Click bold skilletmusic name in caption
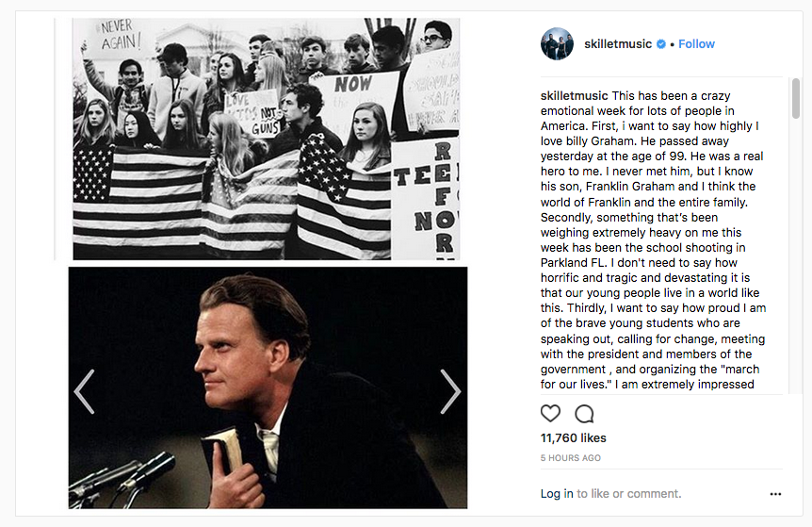Image resolution: width=812 pixels, height=527 pixels. (x=574, y=96)
